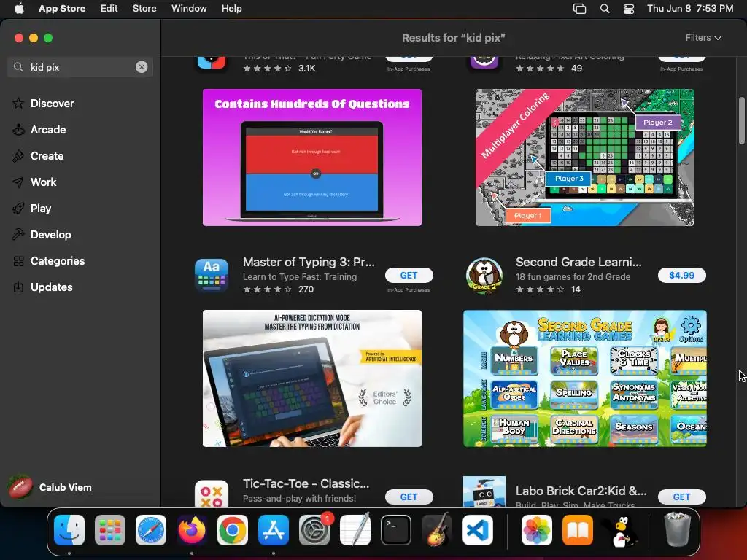Open the Updates download icon
This screenshot has width=747, height=560.
pyautogui.click(x=18, y=287)
